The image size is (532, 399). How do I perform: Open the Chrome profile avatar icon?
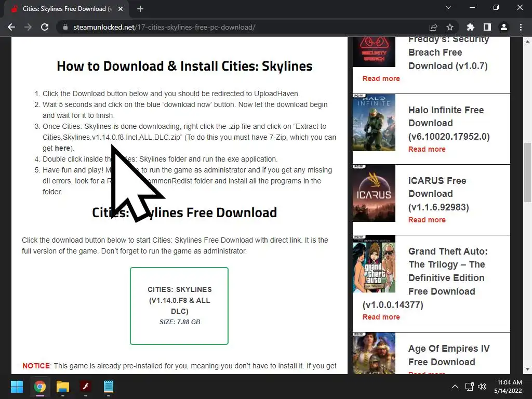coord(504,27)
